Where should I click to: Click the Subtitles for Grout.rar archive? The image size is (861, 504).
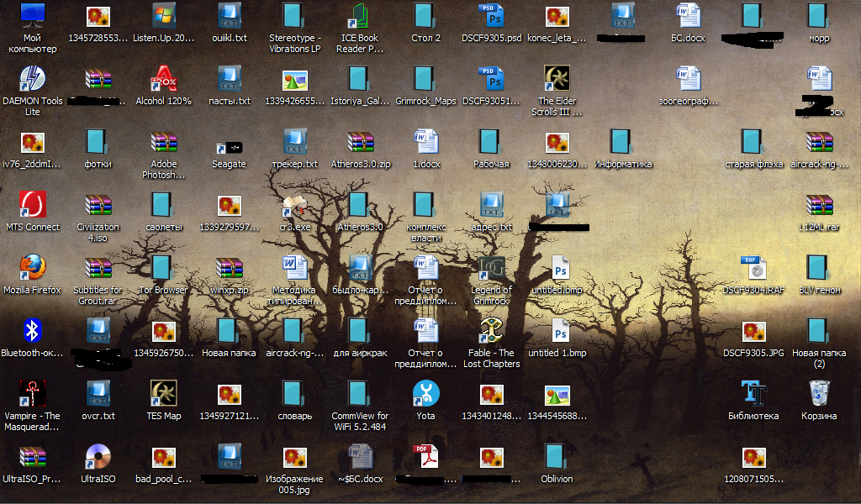[98, 268]
